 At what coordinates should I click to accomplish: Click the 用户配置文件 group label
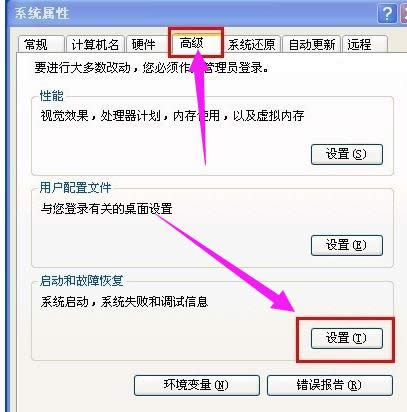[75, 188]
